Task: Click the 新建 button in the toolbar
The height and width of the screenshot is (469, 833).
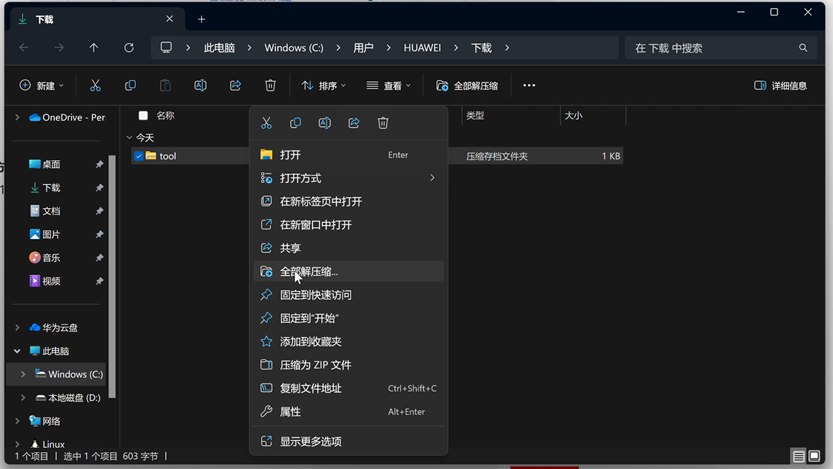Action: coord(41,86)
